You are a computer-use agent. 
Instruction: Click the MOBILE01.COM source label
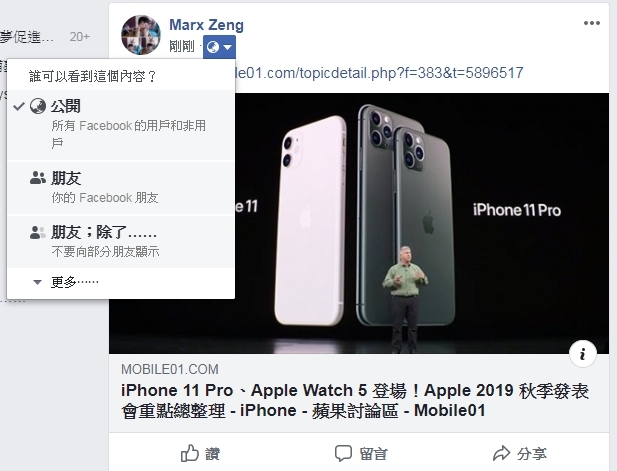click(x=170, y=369)
